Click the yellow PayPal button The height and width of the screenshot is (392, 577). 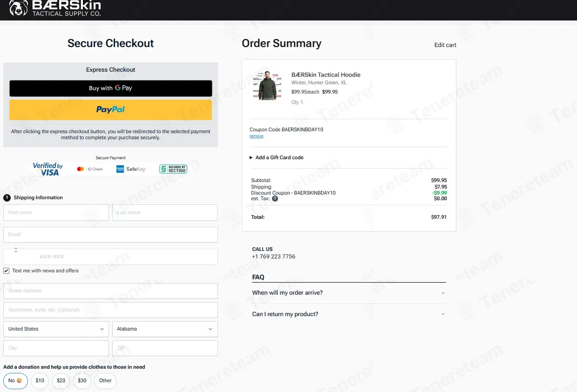[x=111, y=110]
